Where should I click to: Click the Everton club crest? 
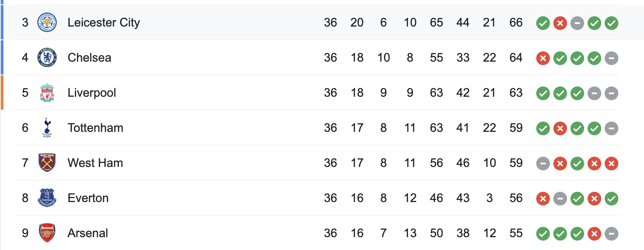(x=47, y=198)
